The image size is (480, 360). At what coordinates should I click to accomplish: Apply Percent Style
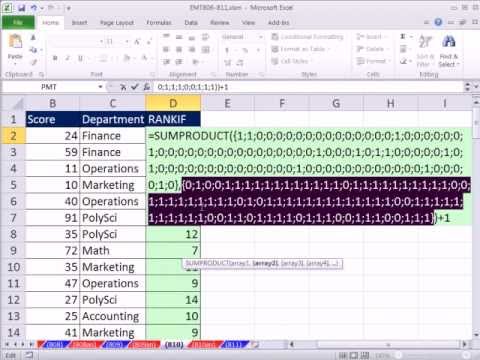point(245,50)
